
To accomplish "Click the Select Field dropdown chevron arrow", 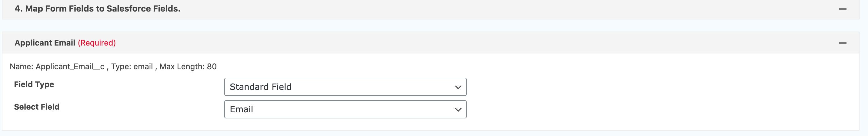I will click(x=458, y=110).
